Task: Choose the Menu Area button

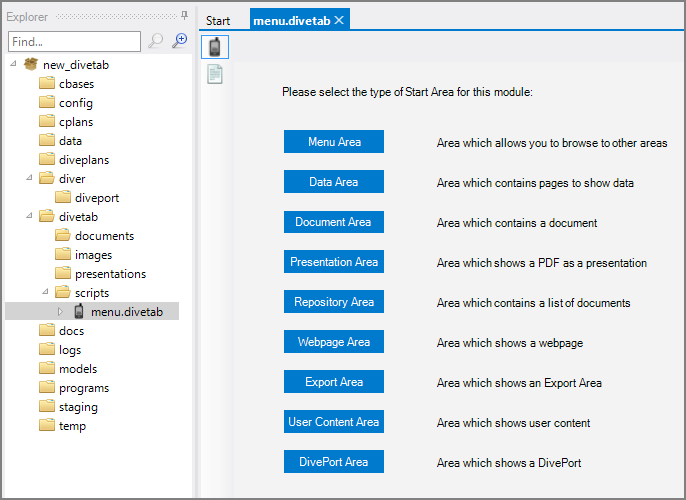Action: (x=334, y=142)
